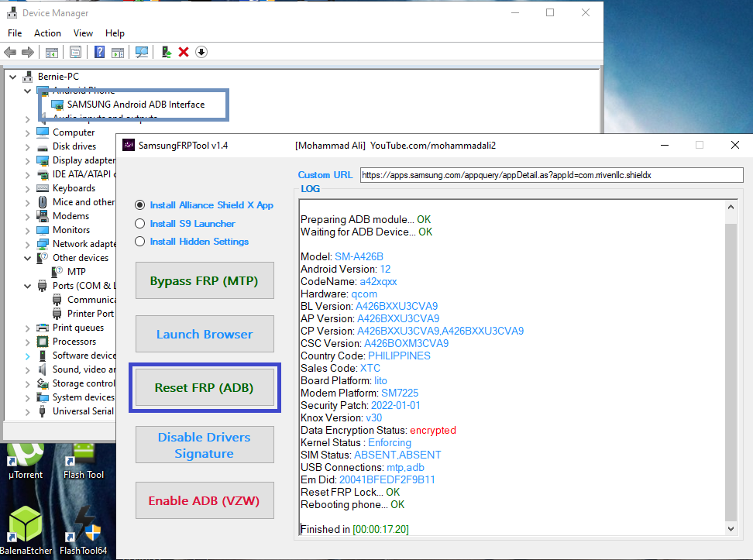
Task: Click the Bypass FRP (MTP) button
Action: [x=205, y=280]
